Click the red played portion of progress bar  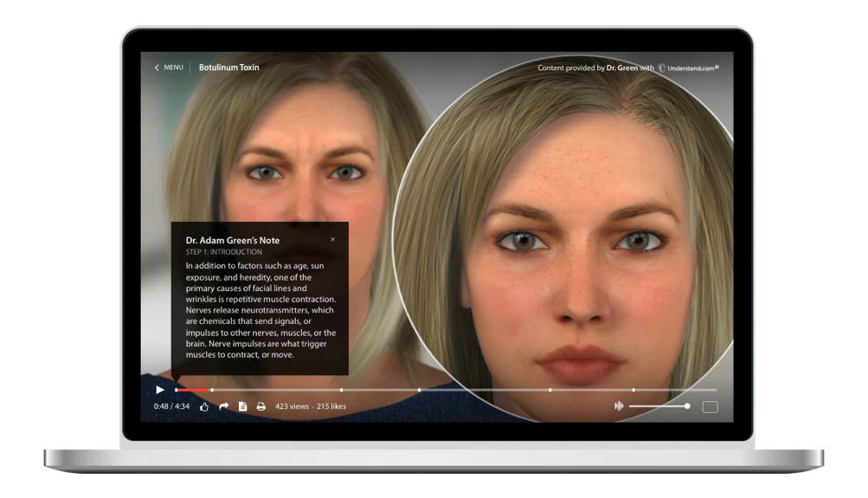pos(193,390)
